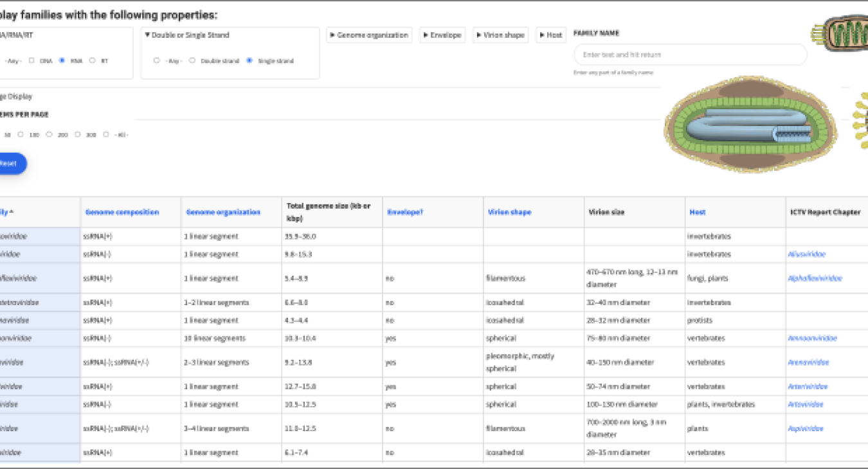868x469 pixels.
Task: Expand the Genome organization filter
Action: 369,35
